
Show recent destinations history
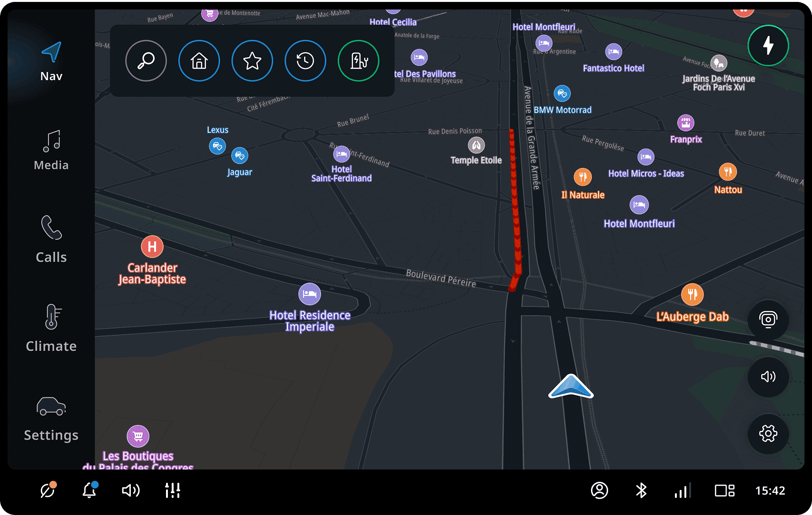coord(305,61)
